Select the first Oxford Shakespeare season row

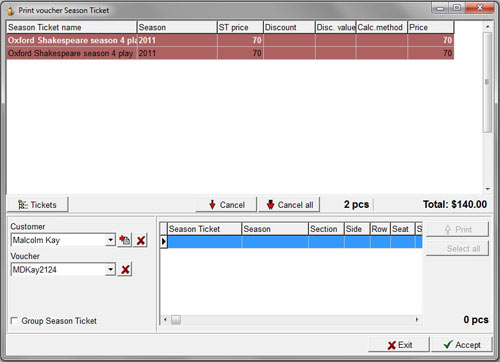[230, 40]
